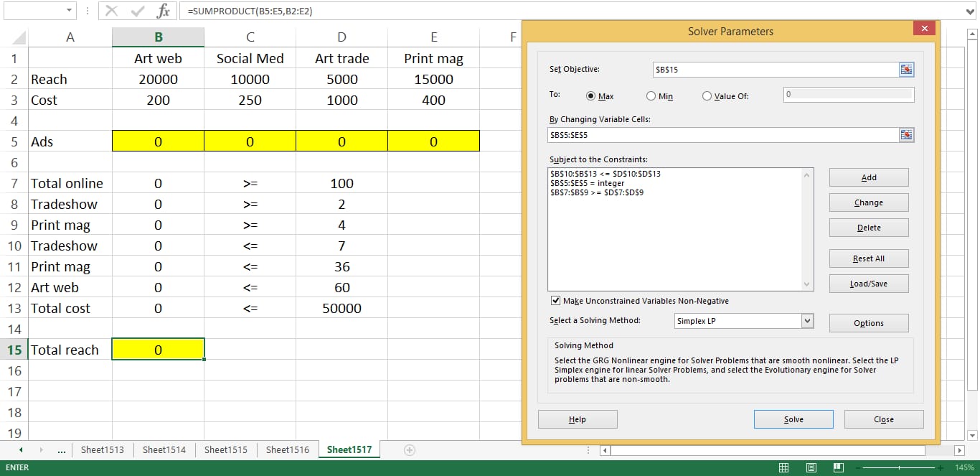This screenshot has height=476, width=980.
Task: Choose the Value Of radio option
Action: (707, 96)
